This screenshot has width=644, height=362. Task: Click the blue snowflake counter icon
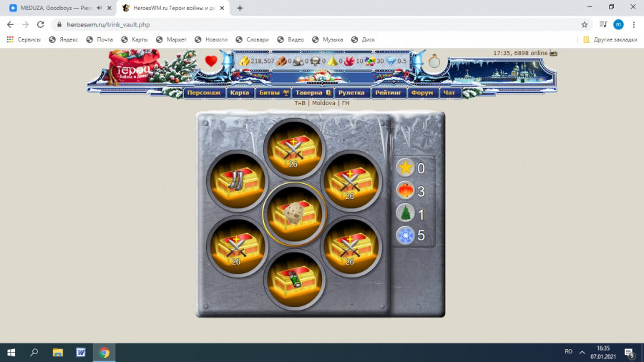pos(405,235)
